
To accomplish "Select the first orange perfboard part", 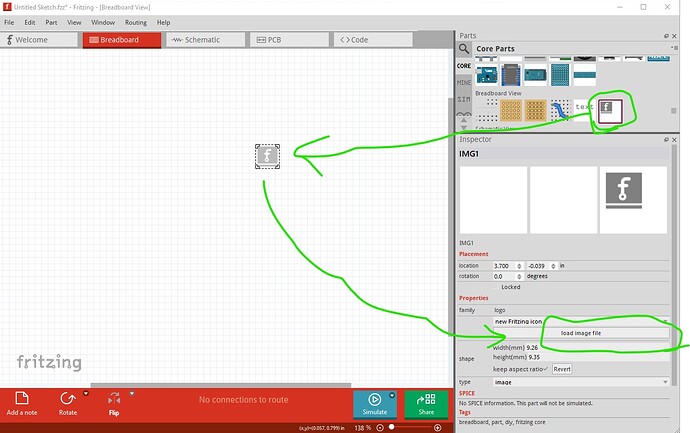I will [510, 110].
